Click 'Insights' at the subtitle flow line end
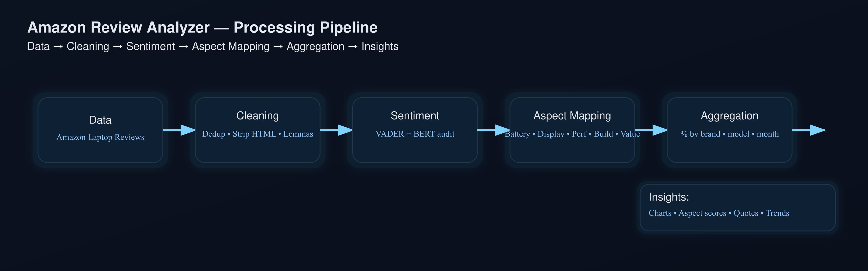Screen dimensions: 868x271 pyautogui.click(x=380, y=47)
